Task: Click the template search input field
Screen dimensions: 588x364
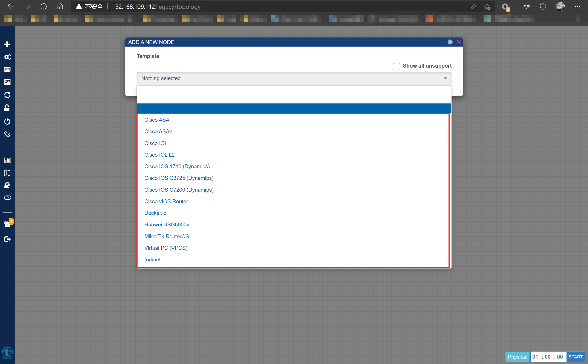Action: pos(294,94)
